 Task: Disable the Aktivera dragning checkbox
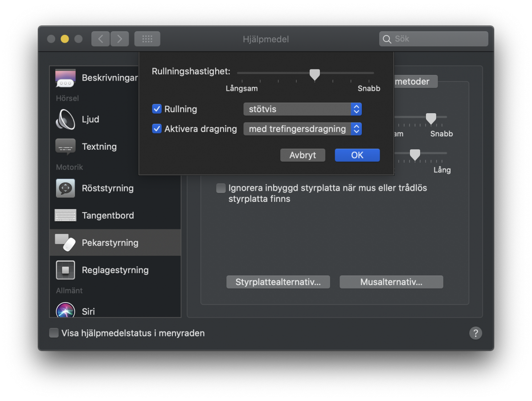coord(157,129)
